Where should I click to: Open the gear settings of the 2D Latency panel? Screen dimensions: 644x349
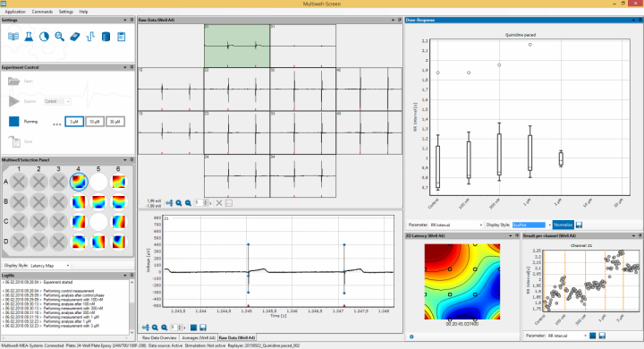(x=411, y=336)
